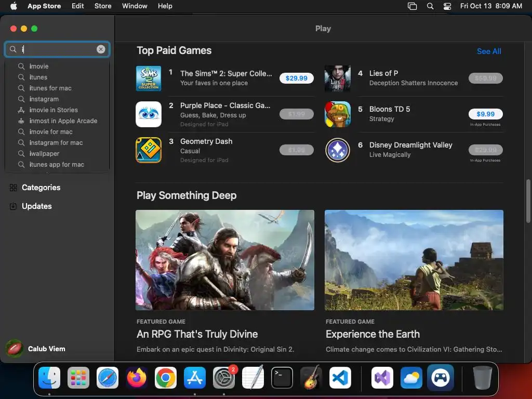Launch Safari from the Dock
The width and height of the screenshot is (532, 399).
tap(108, 378)
